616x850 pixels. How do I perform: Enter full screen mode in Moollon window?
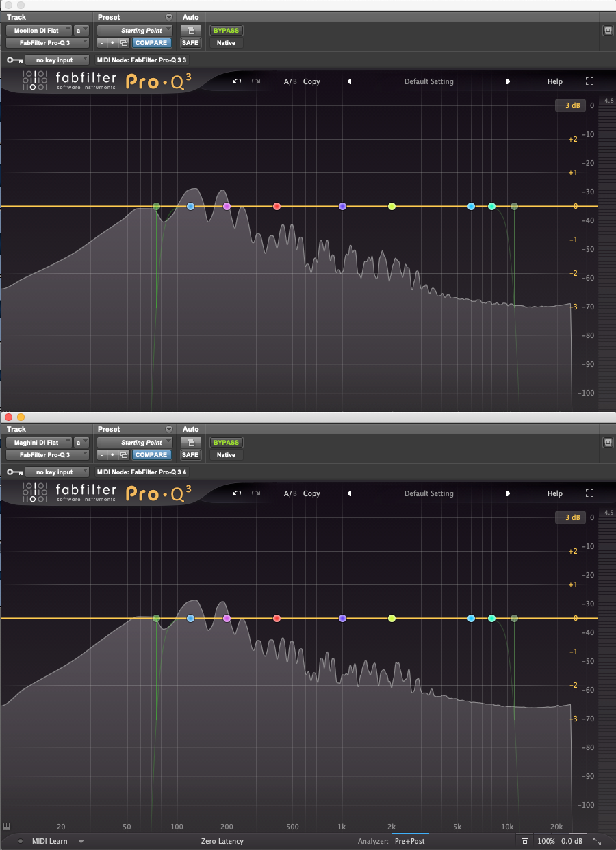(x=590, y=81)
